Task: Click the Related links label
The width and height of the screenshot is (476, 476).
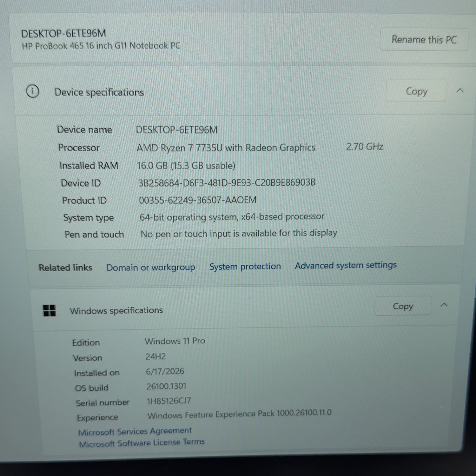Action: click(65, 268)
